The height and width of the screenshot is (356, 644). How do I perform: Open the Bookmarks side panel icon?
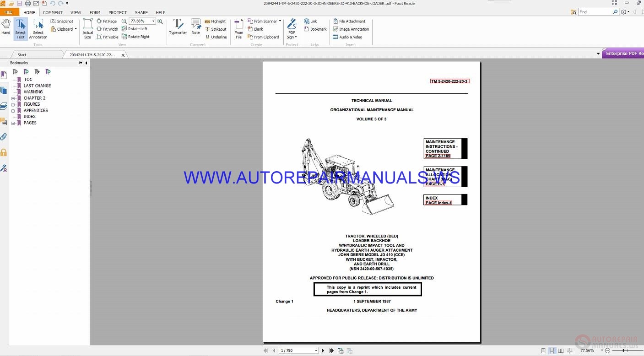(4, 75)
